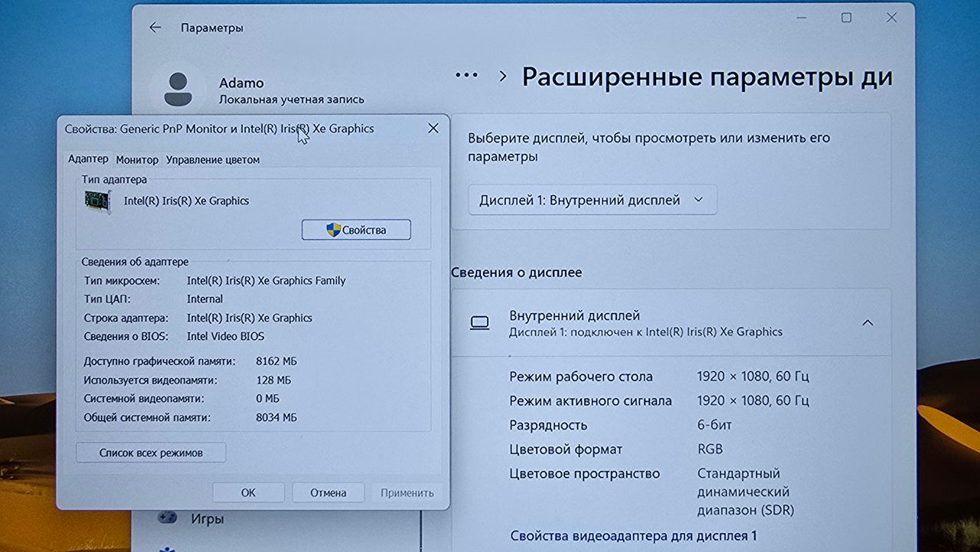
Task: Close the Settings window
Action: (891, 18)
